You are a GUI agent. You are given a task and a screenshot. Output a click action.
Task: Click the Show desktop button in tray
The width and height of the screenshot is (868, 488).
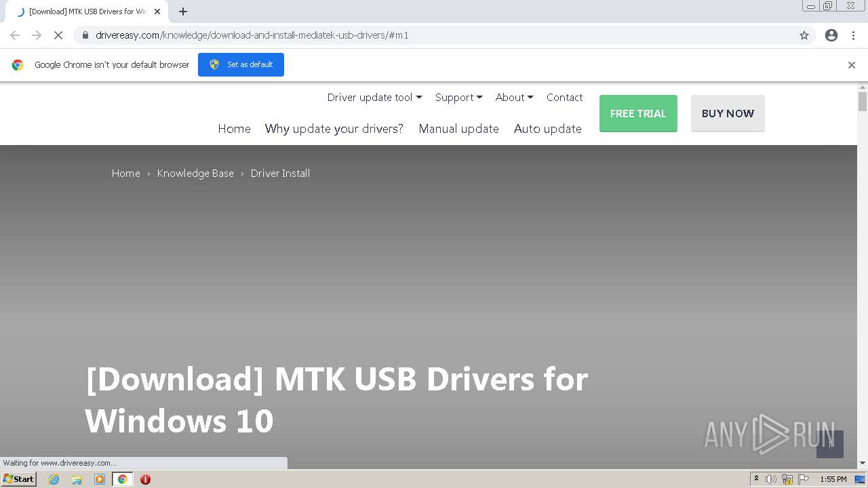pyautogui.click(x=860, y=479)
